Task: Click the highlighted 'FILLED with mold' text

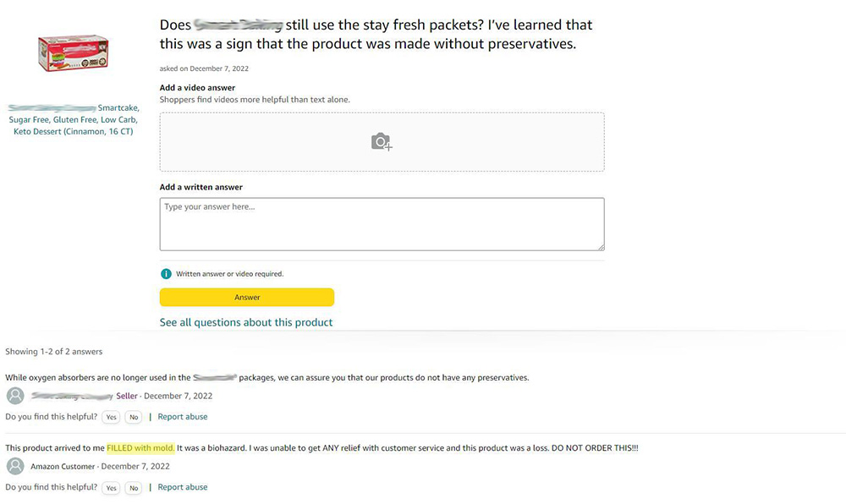Action: click(140, 448)
